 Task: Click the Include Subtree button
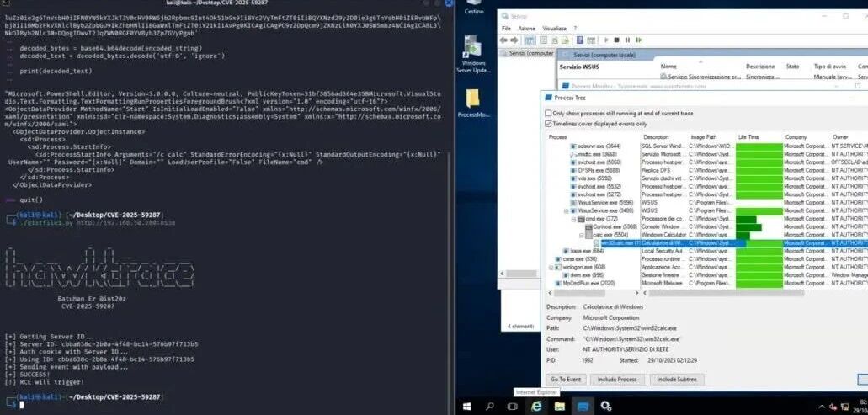coord(676,379)
